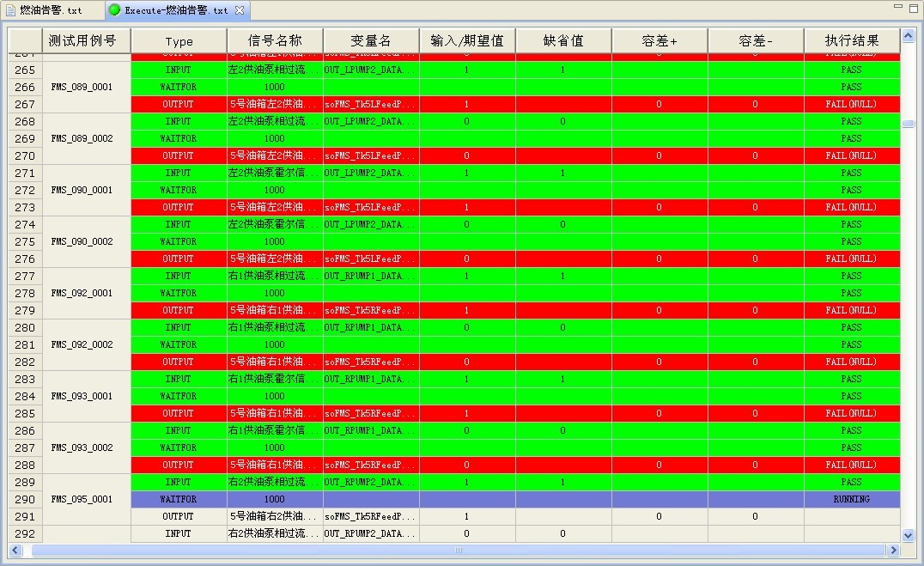
Task: Click PASS result in row 265
Action: click(x=851, y=70)
